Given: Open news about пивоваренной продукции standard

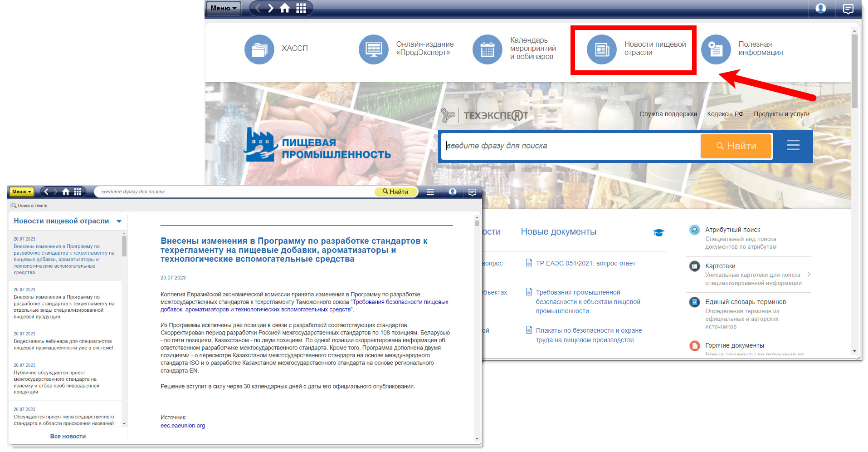Looking at the screenshot, I should [57, 382].
